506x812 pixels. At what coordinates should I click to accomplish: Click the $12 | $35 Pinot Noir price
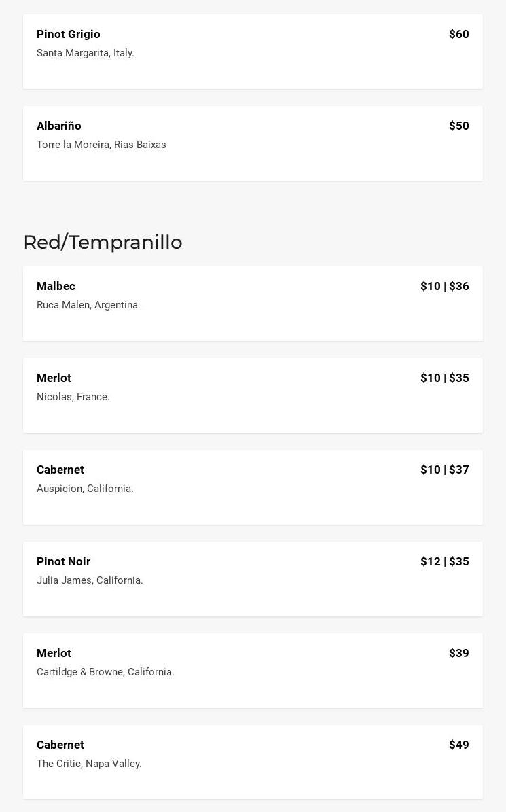[x=444, y=561]
